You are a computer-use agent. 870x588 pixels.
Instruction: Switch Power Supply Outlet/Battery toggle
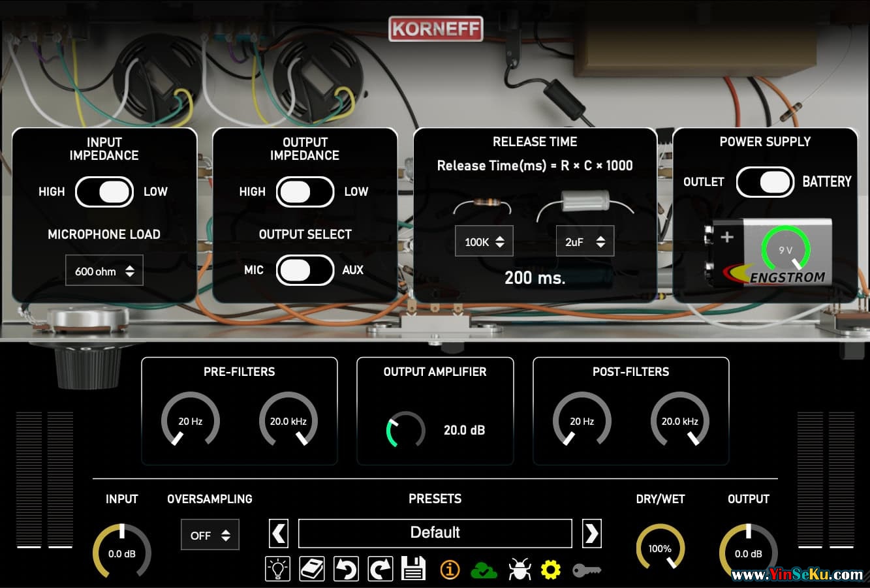[x=765, y=182]
